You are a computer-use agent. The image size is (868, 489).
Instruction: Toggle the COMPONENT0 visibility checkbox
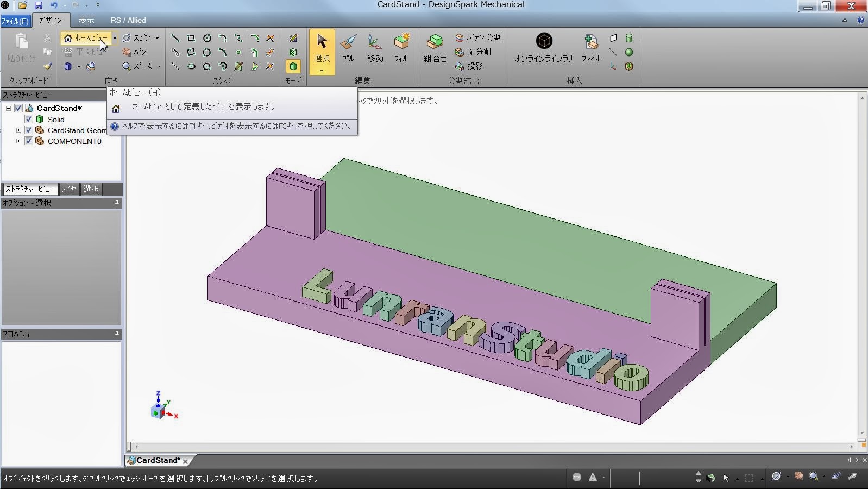click(x=29, y=141)
